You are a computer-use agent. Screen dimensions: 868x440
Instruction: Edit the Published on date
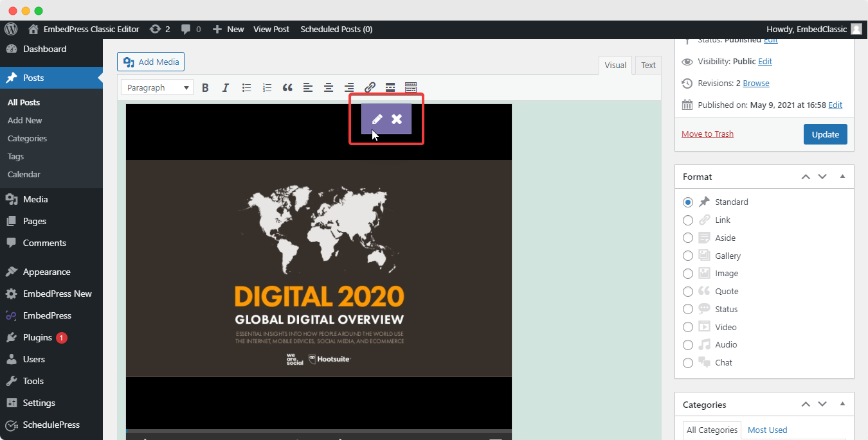(835, 105)
